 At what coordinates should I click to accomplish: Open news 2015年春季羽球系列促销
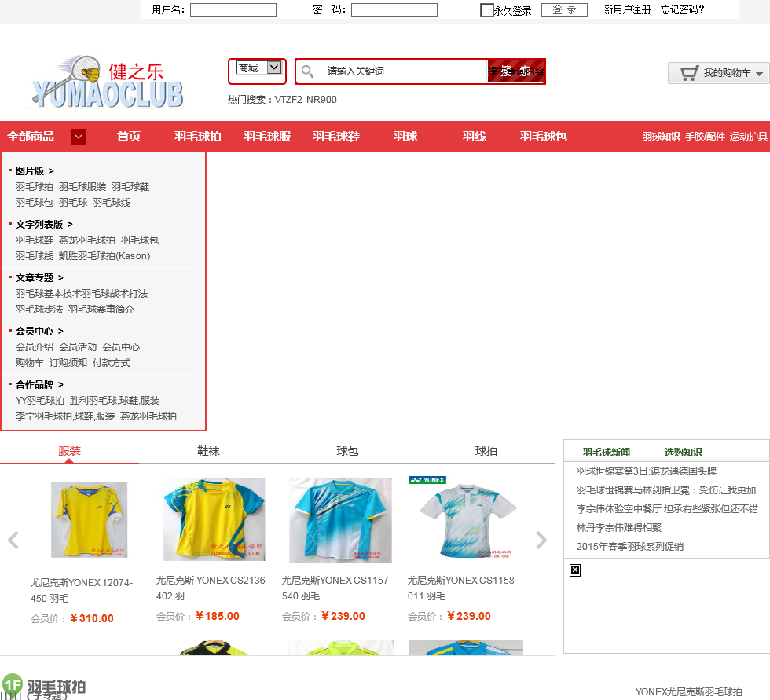point(629,546)
